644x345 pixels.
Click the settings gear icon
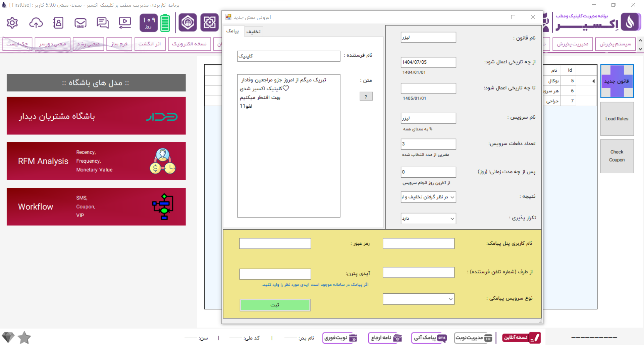pos(12,23)
